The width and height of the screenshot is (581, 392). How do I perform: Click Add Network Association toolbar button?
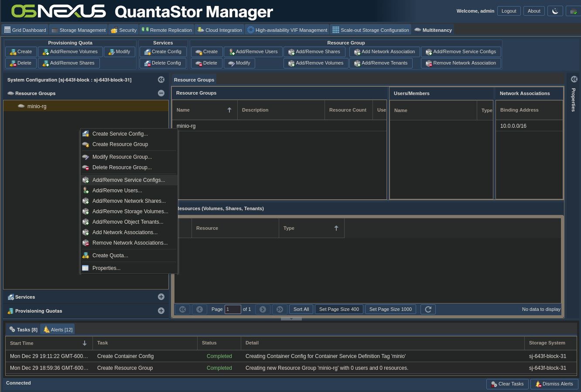pos(384,52)
